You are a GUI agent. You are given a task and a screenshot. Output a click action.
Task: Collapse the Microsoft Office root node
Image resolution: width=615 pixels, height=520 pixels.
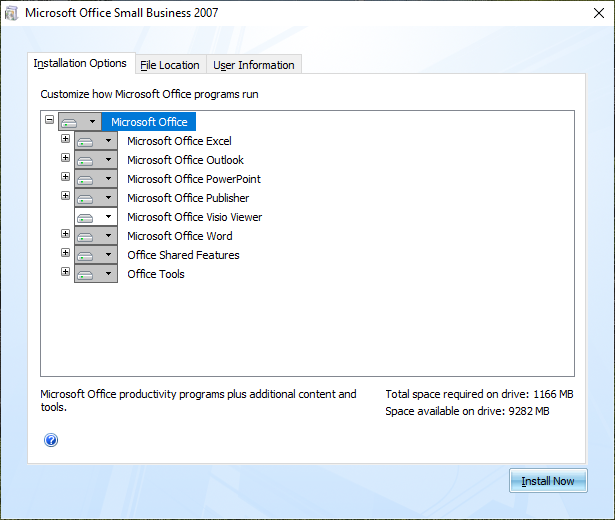click(49, 120)
